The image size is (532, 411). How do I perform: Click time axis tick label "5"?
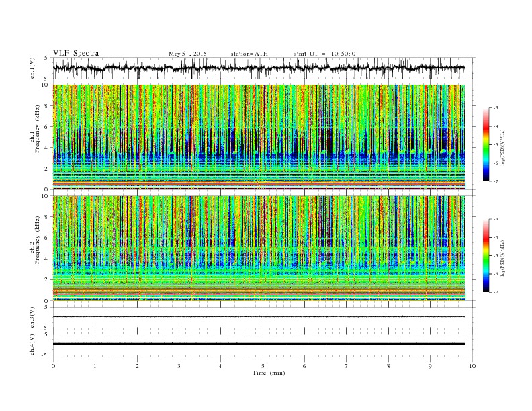pos(263,366)
